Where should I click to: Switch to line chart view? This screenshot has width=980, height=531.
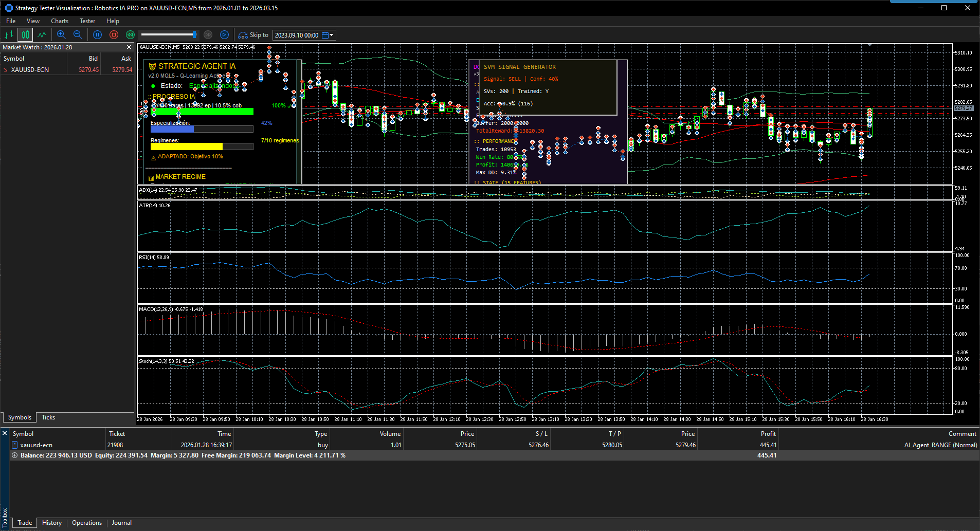click(42, 35)
